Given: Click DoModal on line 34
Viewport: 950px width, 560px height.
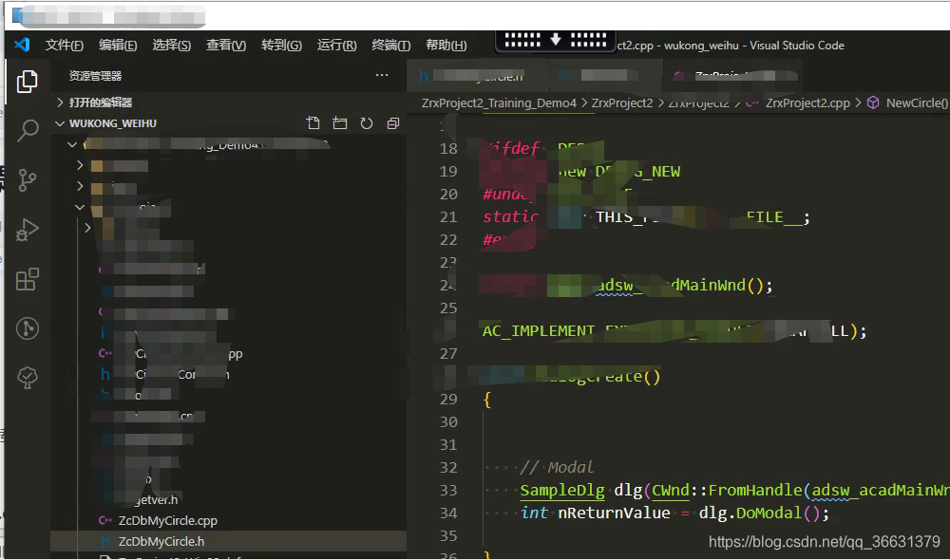Looking at the screenshot, I should pos(769,513).
